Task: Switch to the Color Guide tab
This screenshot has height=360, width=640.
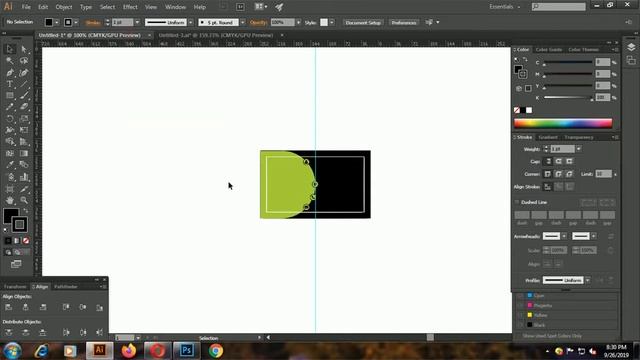Action: [x=549, y=49]
